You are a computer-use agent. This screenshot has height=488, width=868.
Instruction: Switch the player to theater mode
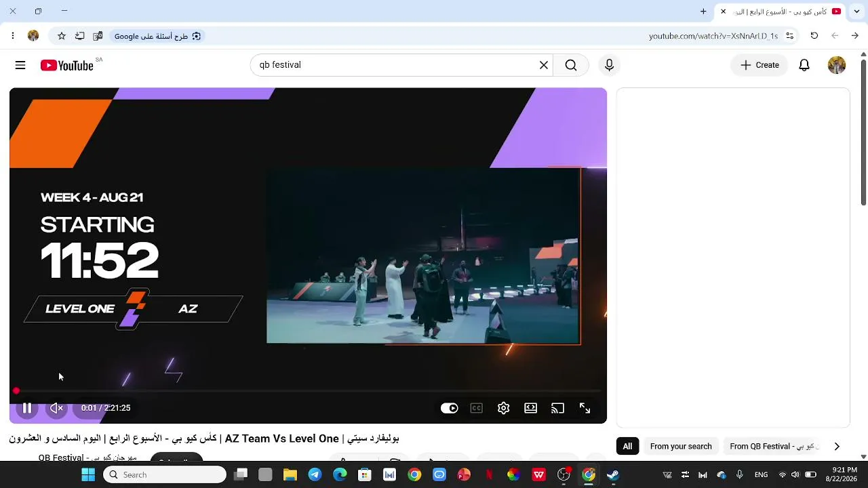[x=530, y=408]
